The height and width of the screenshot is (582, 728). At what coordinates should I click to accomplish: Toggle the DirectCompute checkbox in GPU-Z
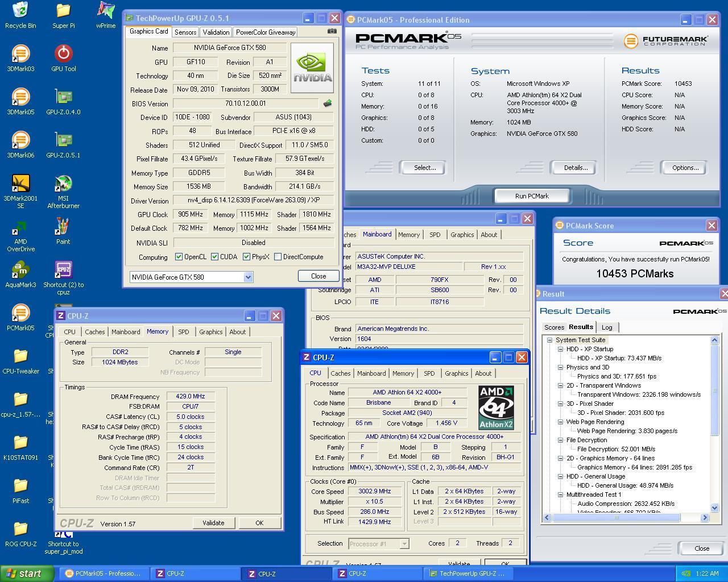click(278, 257)
